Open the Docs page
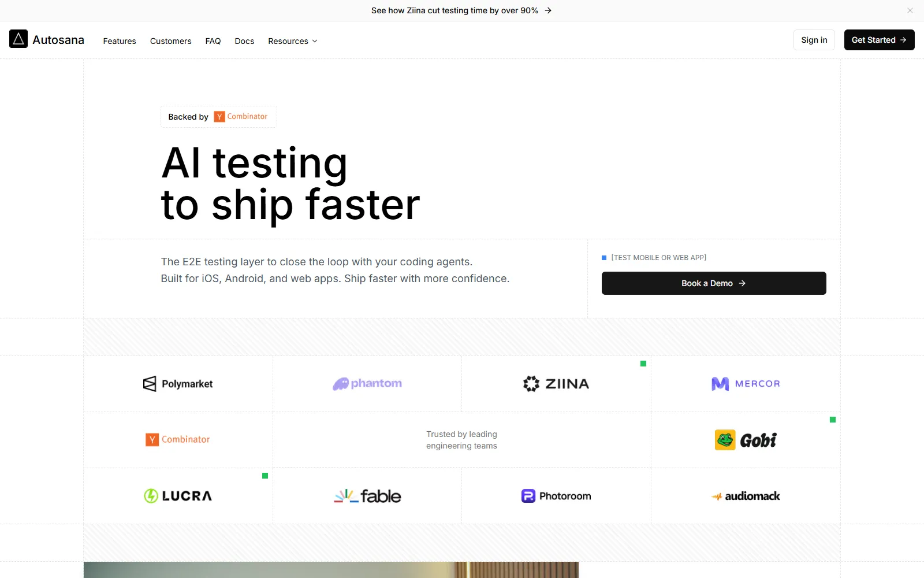 [244, 41]
